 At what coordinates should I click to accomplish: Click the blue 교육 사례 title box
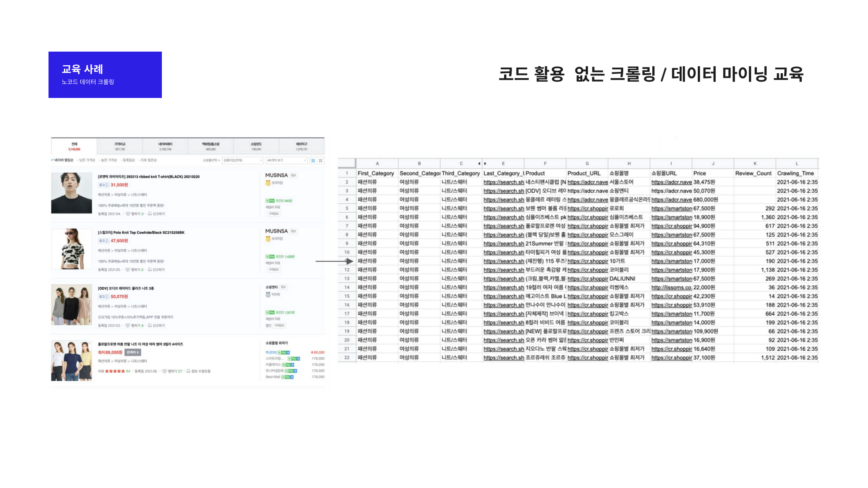(x=105, y=75)
